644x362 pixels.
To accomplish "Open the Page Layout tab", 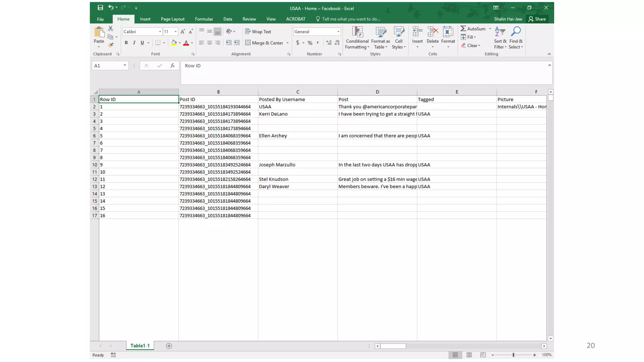I will pos(173,19).
